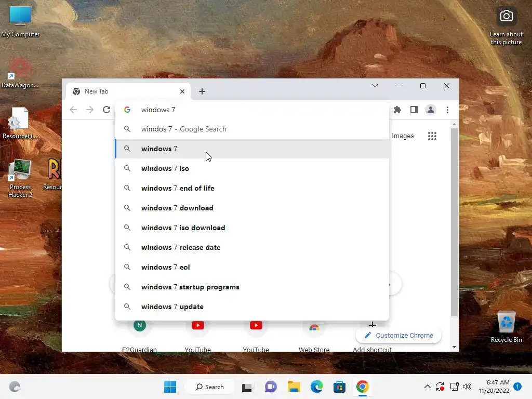532x399 pixels.
Task: Open the Google apps grid
Action: tap(432, 136)
